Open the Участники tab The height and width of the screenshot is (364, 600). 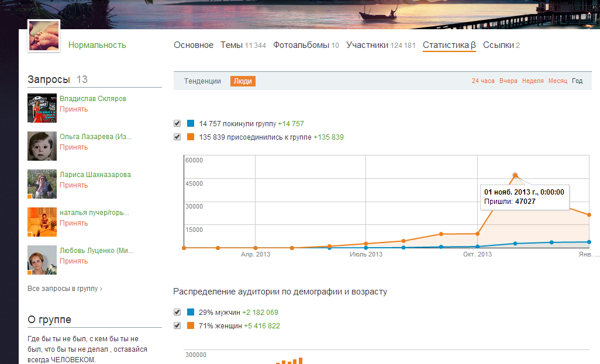(381, 45)
